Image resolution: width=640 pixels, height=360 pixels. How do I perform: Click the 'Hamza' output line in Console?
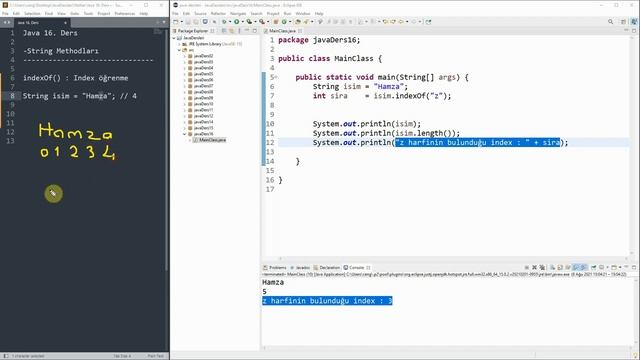click(x=273, y=282)
